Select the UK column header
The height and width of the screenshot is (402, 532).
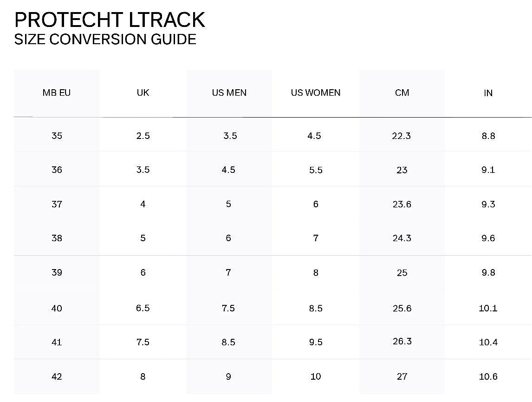click(x=143, y=92)
